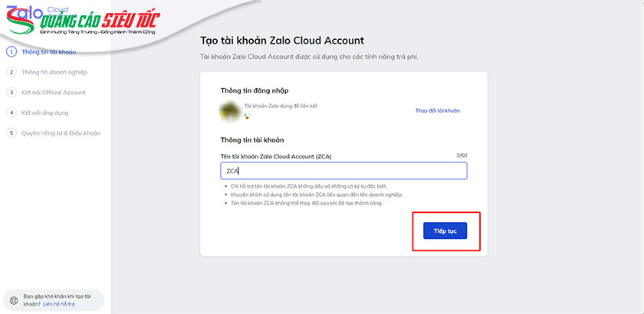This screenshot has width=644, height=314.
Task: Open 'Quyền riêng tư & Điều khoản' step
Action: point(61,132)
